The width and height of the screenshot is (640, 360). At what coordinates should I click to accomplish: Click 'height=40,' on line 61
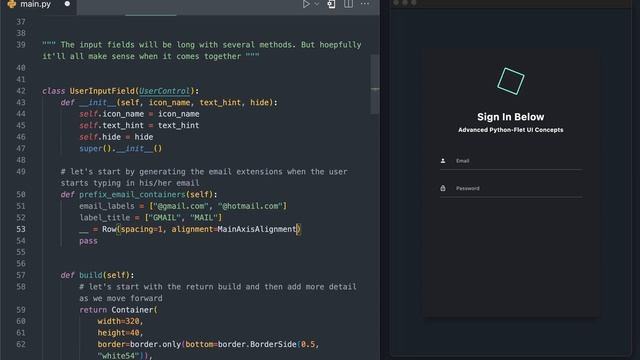click(120, 333)
